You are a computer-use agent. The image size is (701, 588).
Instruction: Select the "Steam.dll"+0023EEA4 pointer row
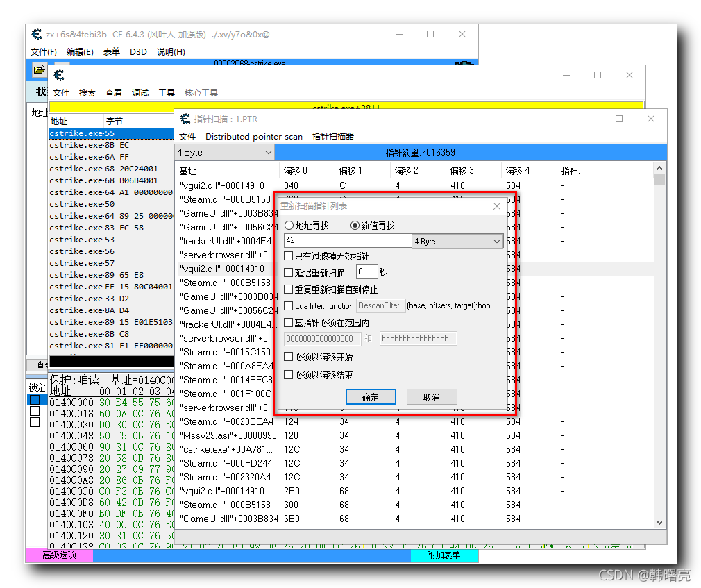coord(415,421)
